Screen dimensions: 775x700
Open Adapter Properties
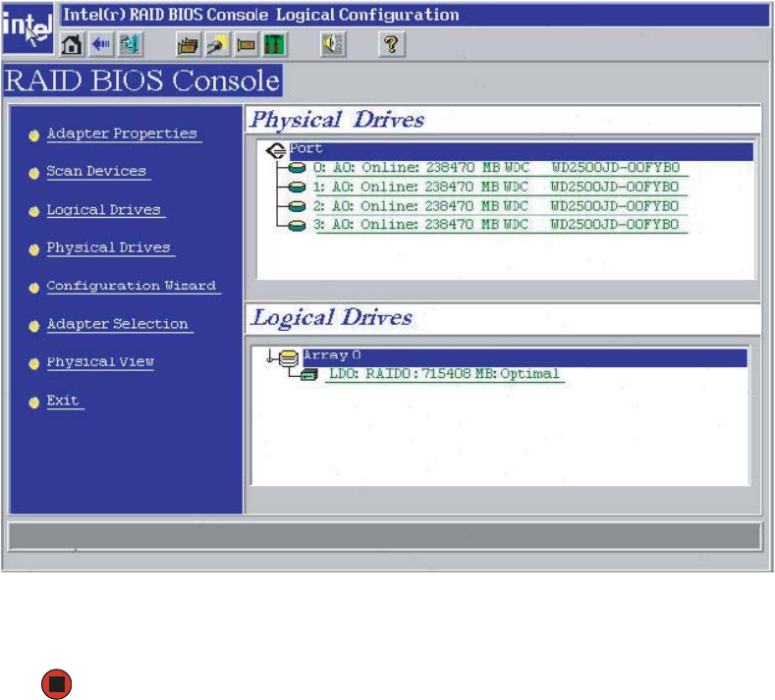122,134
